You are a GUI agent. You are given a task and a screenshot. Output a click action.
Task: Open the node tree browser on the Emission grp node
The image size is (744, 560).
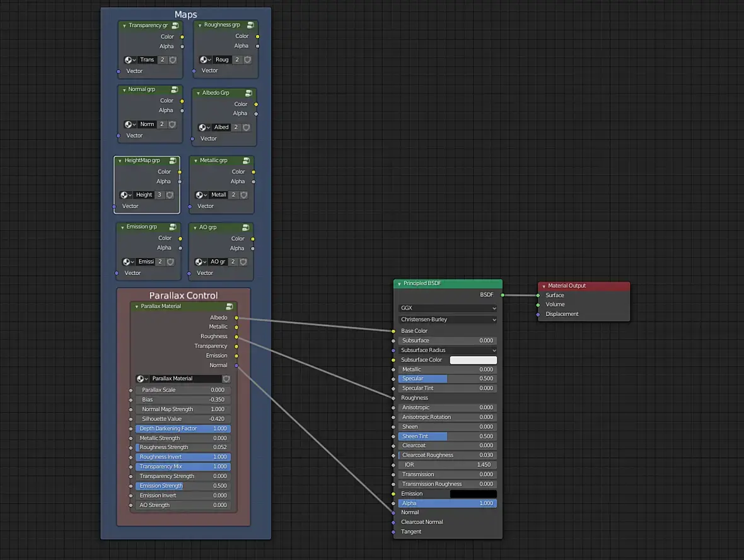point(128,262)
